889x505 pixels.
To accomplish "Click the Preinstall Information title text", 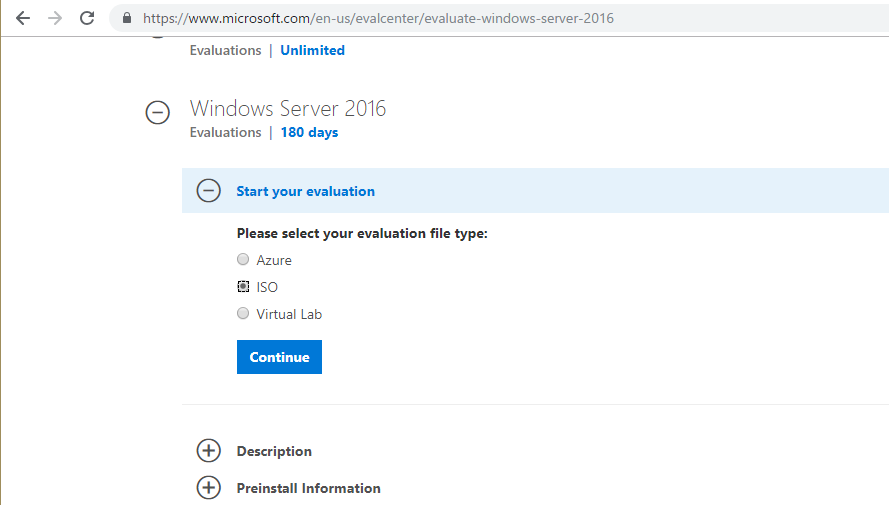I will click(308, 488).
